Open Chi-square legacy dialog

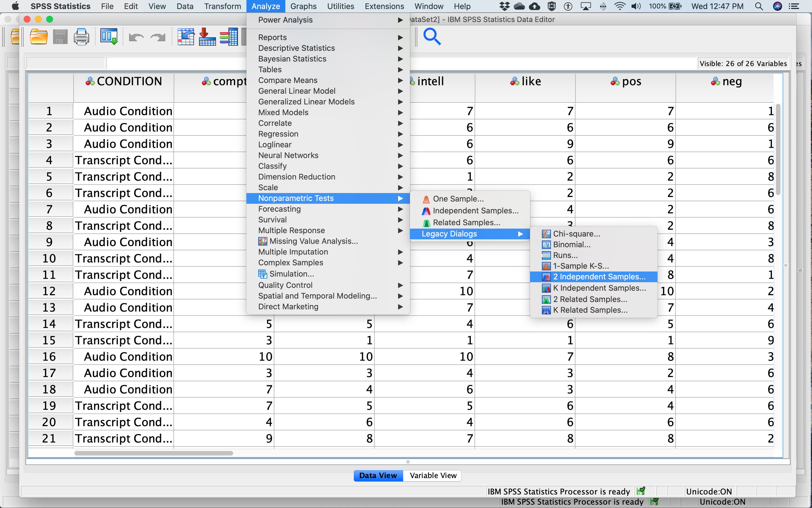(593, 234)
